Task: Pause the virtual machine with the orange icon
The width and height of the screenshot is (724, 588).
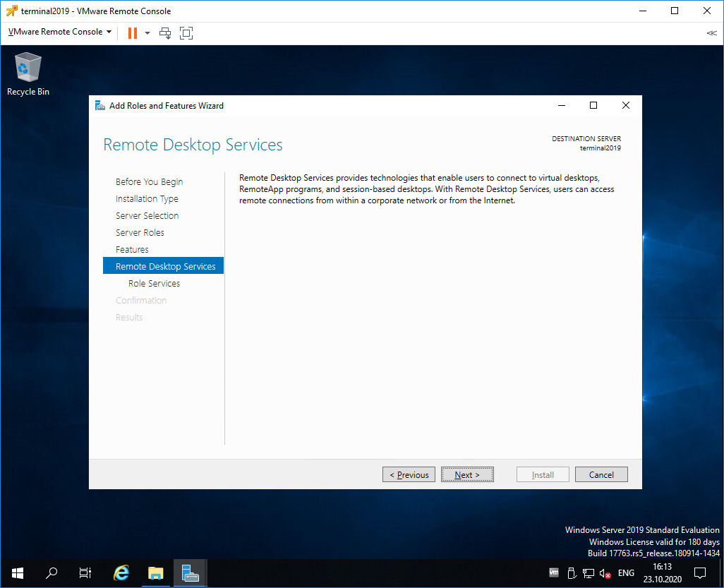Action: pyautogui.click(x=133, y=32)
